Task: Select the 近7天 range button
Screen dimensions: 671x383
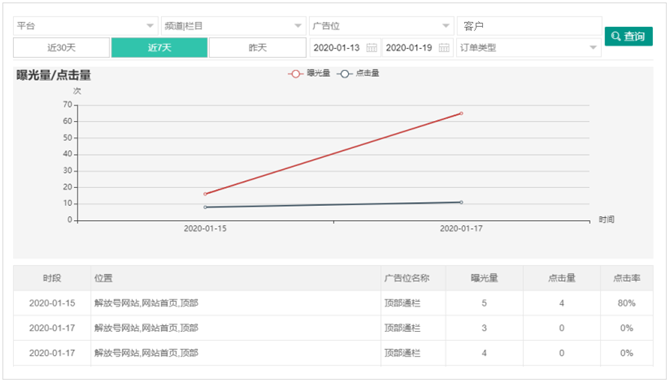Action: (159, 48)
